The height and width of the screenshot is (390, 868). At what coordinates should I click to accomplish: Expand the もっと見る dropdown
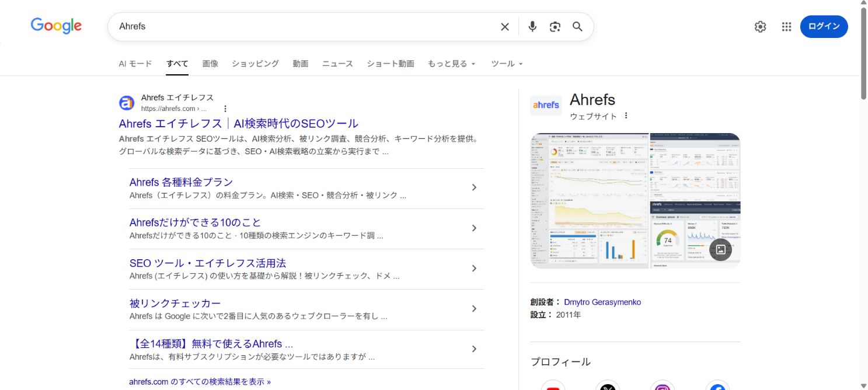point(452,64)
